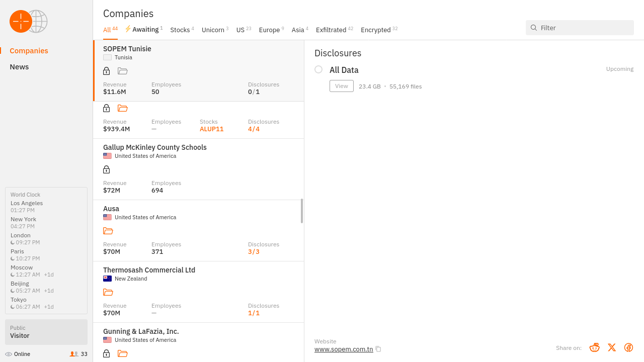Share on Facebook icon
The height and width of the screenshot is (362, 644).
point(628,347)
